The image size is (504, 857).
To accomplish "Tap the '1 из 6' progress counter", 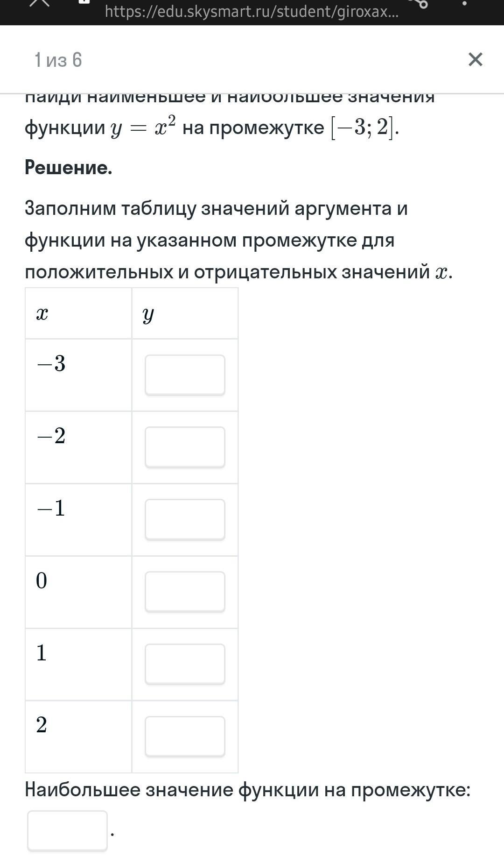I will point(58,60).
